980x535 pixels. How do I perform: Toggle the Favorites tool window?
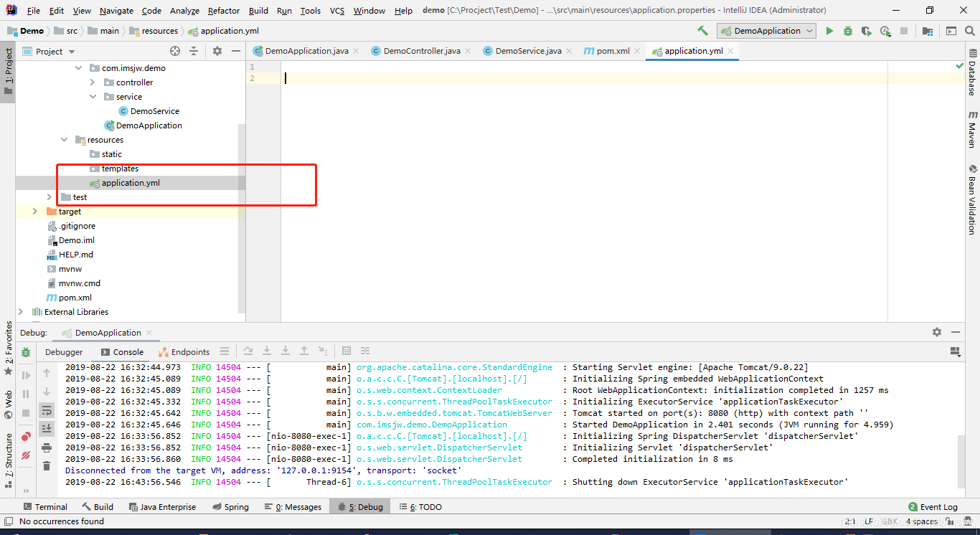(x=8, y=349)
